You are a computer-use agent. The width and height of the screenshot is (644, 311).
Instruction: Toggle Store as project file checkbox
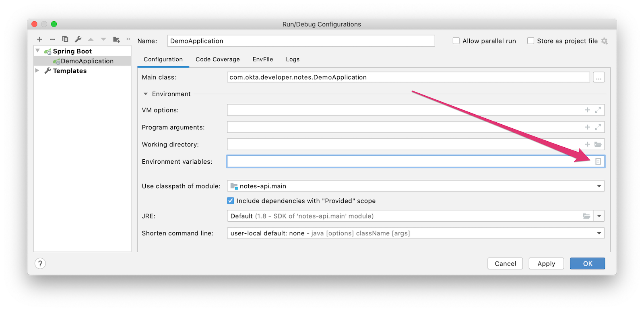point(530,41)
